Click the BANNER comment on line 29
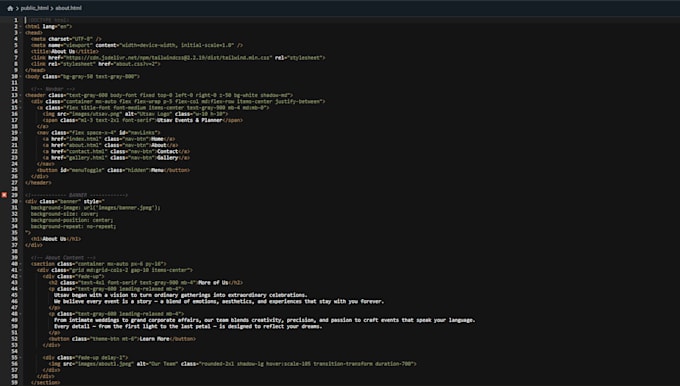The width and height of the screenshot is (680, 386). pyautogui.click(x=76, y=195)
